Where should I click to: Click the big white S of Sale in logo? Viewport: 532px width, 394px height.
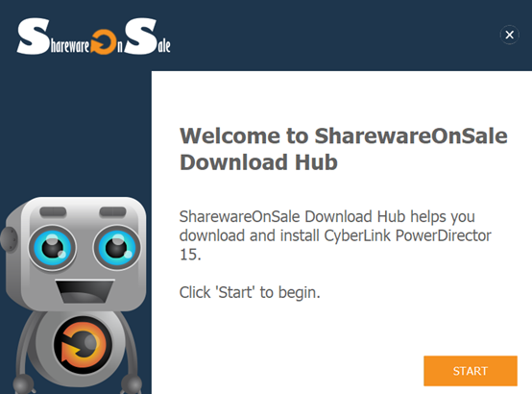pyautogui.click(x=141, y=36)
